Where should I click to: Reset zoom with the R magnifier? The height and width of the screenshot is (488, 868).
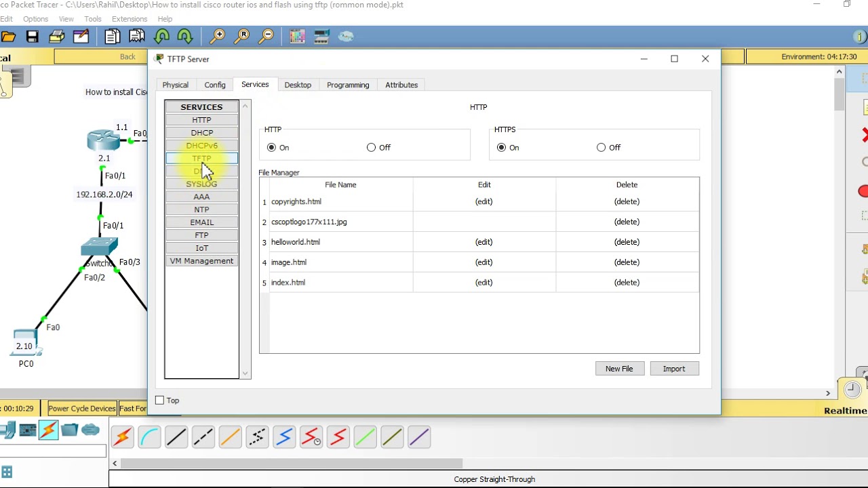(241, 37)
